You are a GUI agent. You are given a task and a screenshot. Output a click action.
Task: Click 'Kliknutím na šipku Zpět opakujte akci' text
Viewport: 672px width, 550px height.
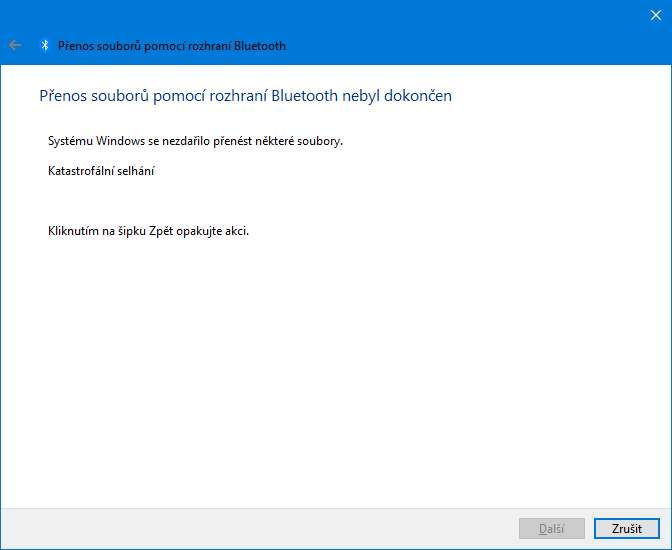pyautogui.click(x=148, y=231)
